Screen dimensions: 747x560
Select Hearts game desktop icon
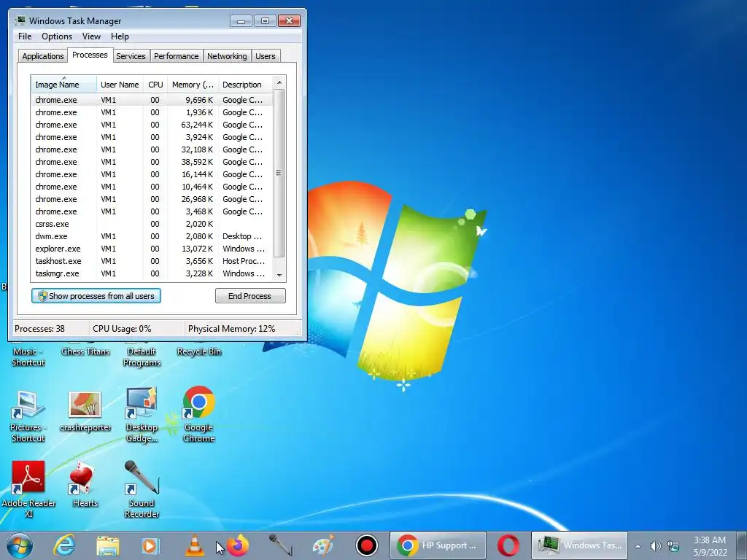85,485
